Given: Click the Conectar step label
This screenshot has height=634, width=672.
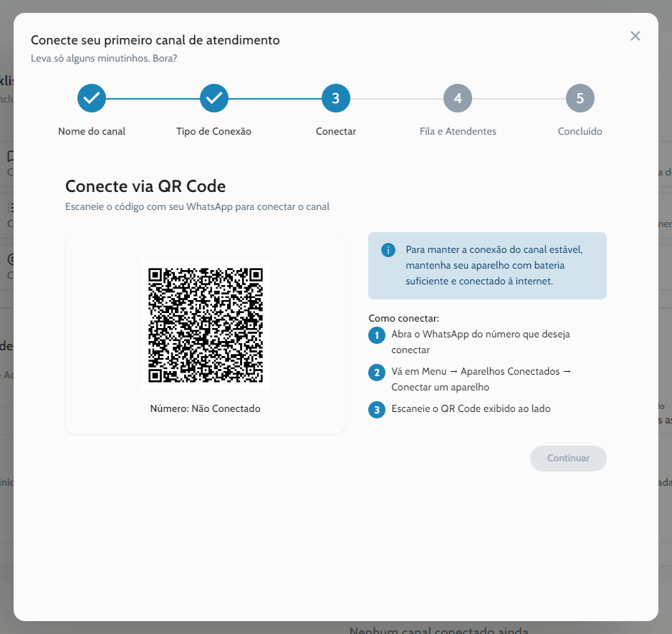Looking at the screenshot, I should point(336,131).
